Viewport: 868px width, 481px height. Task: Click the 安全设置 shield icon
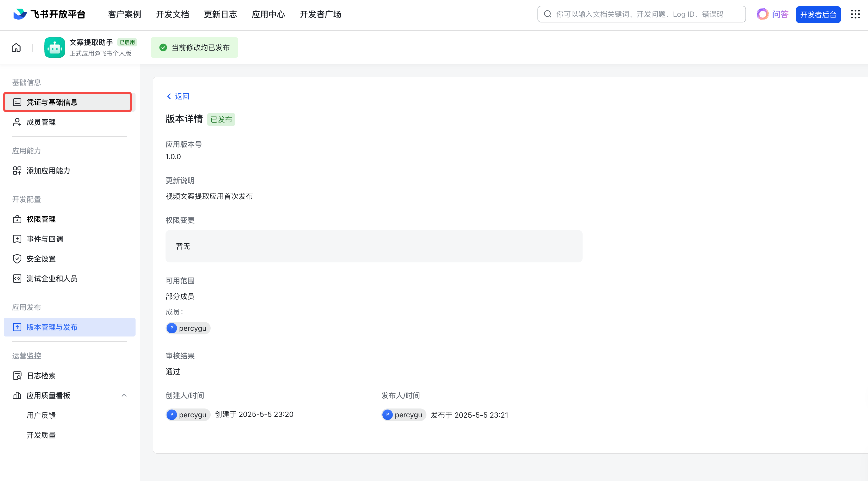pos(17,259)
